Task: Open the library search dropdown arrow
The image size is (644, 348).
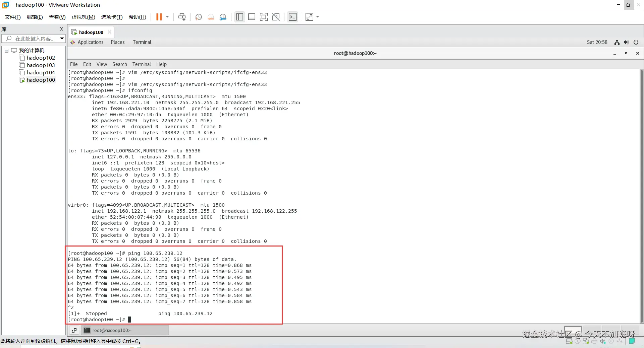Action: coord(62,39)
